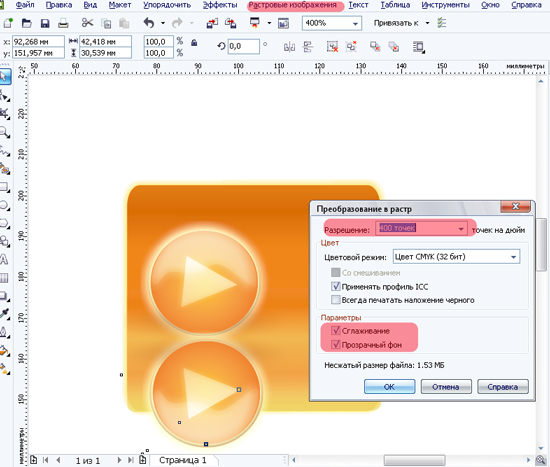Click the Export icon in the toolbar
The image size is (550, 467).
[230, 24]
